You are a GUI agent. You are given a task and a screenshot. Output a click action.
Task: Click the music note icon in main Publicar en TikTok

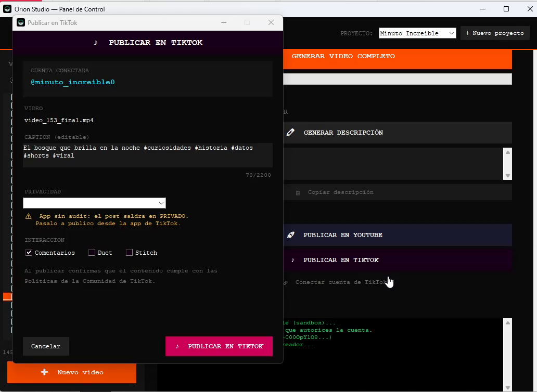coord(293,260)
